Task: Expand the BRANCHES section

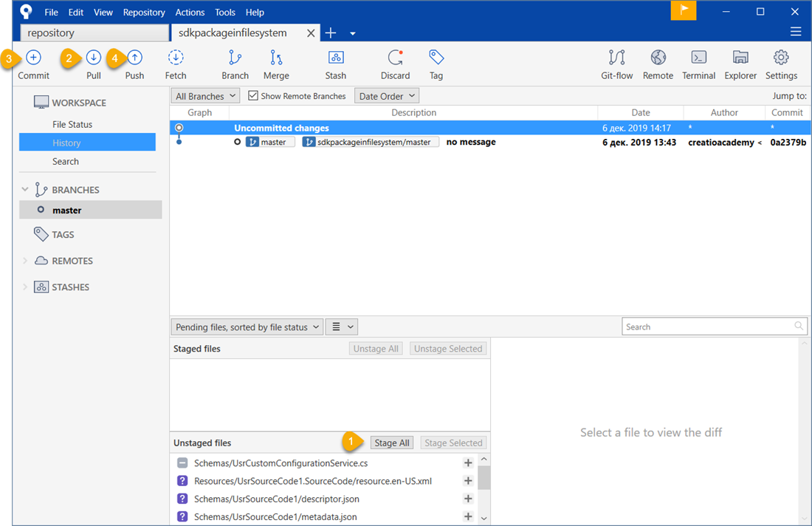Action: (x=25, y=189)
